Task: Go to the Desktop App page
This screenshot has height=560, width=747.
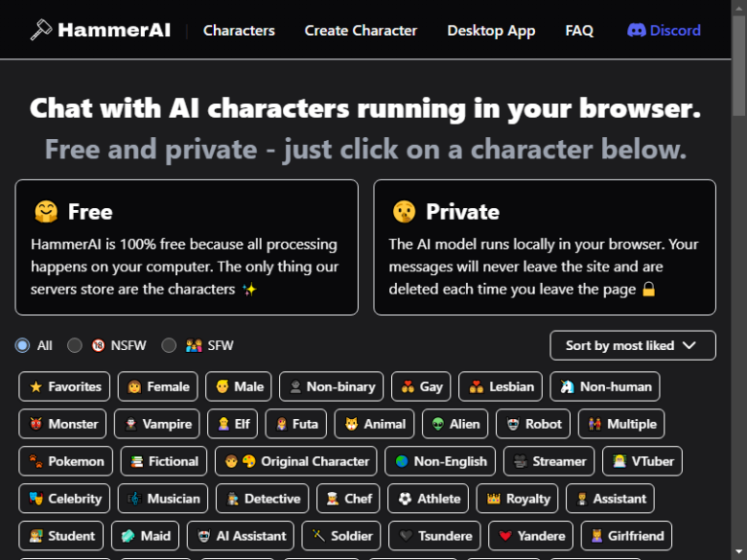Action: click(x=491, y=30)
